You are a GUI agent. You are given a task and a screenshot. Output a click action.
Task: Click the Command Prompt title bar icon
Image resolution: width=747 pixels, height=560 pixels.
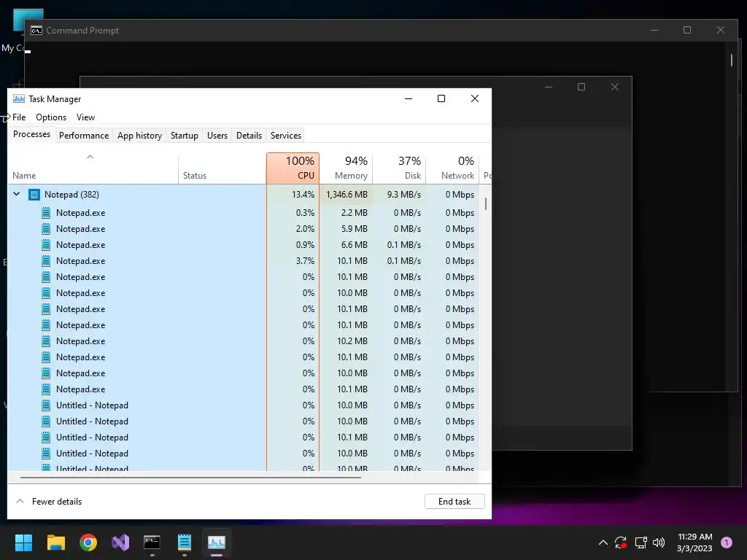click(36, 31)
